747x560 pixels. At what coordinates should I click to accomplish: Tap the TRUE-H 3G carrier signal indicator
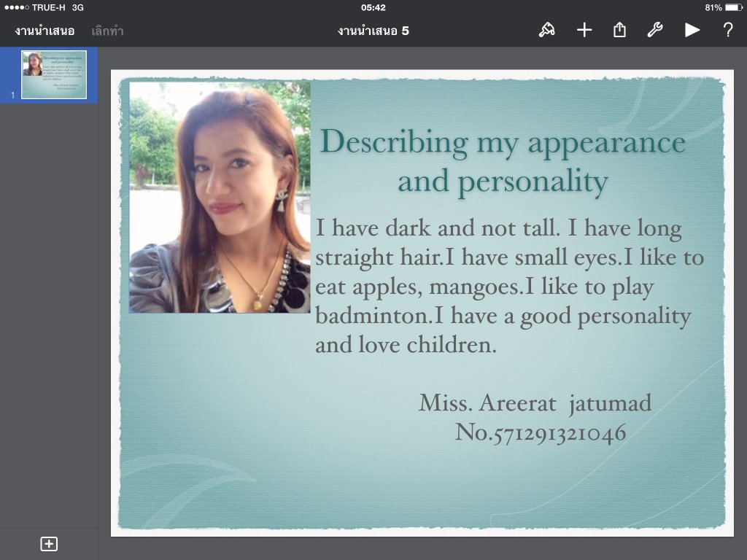[x=44, y=7]
